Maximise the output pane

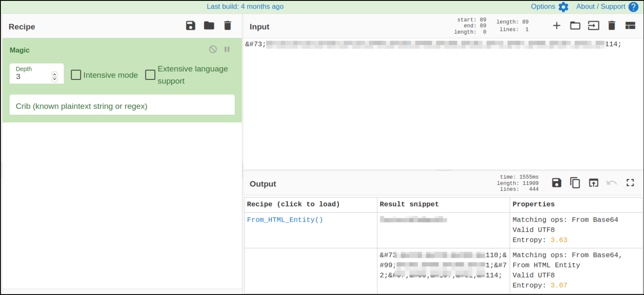click(x=630, y=182)
